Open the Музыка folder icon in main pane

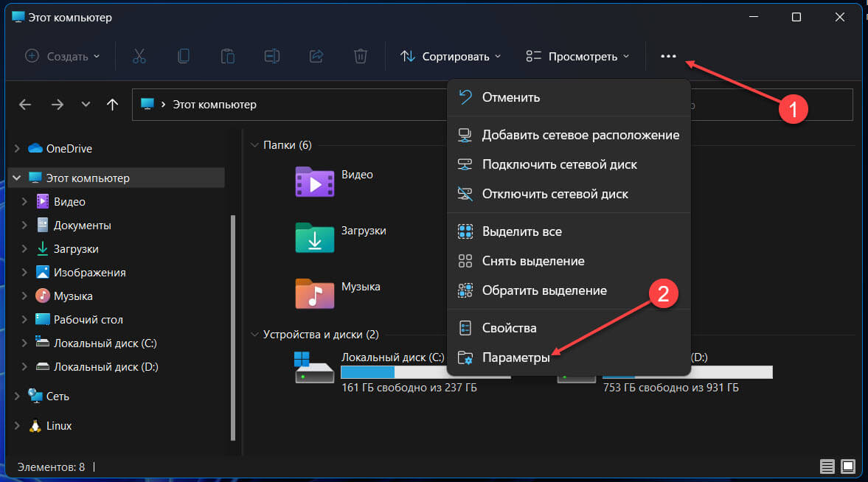click(x=314, y=293)
